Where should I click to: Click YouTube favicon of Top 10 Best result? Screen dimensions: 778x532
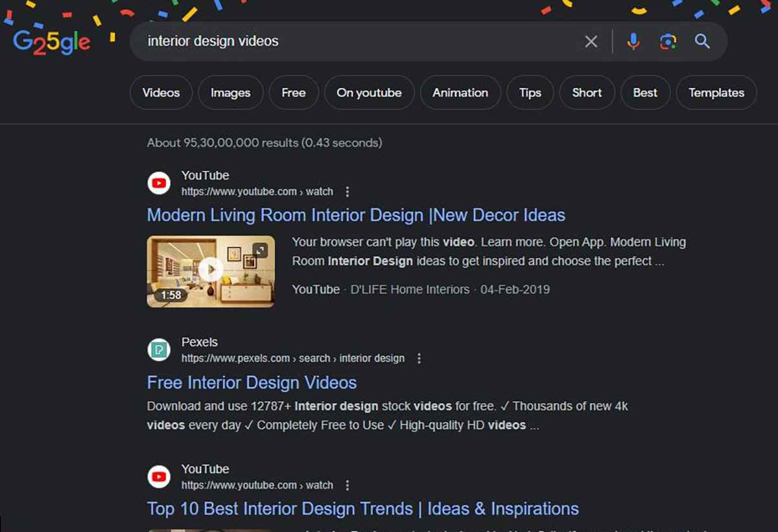(159, 477)
